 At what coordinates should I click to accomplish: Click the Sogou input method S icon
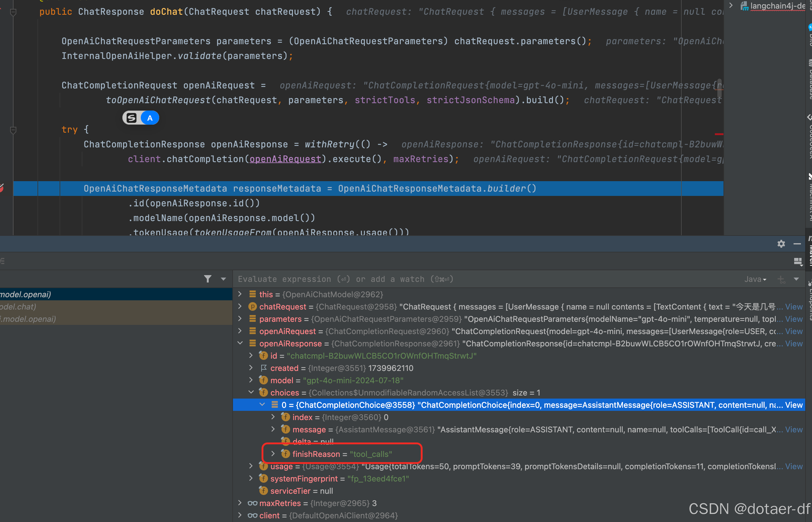pyautogui.click(x=132, y=118)
